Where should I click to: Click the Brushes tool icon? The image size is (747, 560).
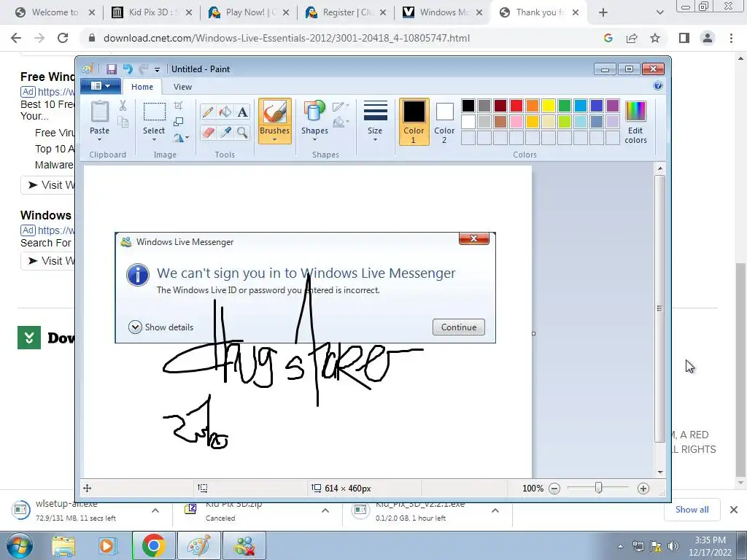coord(274,112)
